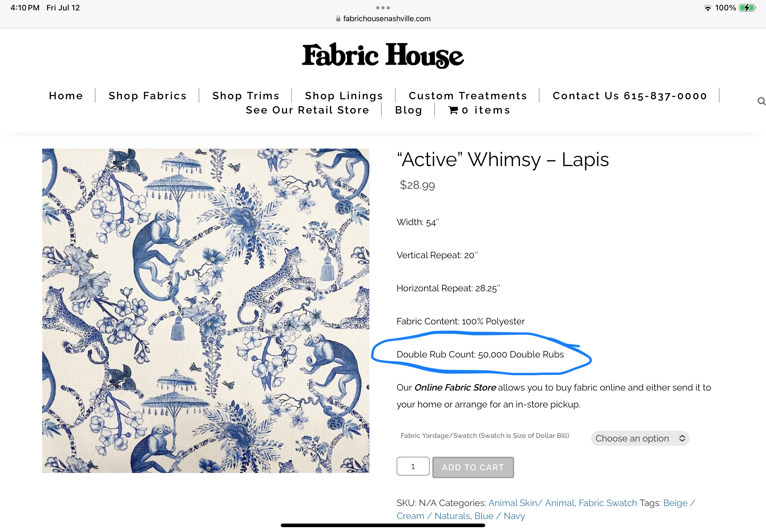The image size is (766, 532).
Task: Open the shopping cart icon
Action: (x=453, y=110)
